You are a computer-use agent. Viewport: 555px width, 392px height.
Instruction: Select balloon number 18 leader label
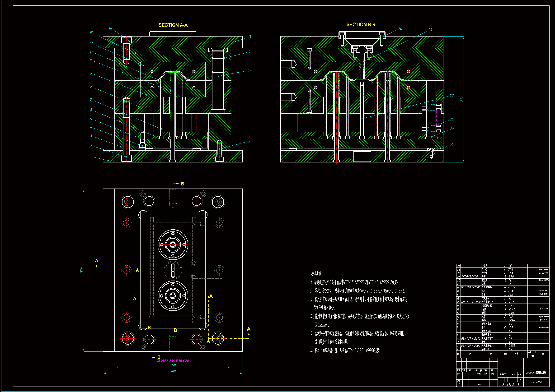[249, 141]
